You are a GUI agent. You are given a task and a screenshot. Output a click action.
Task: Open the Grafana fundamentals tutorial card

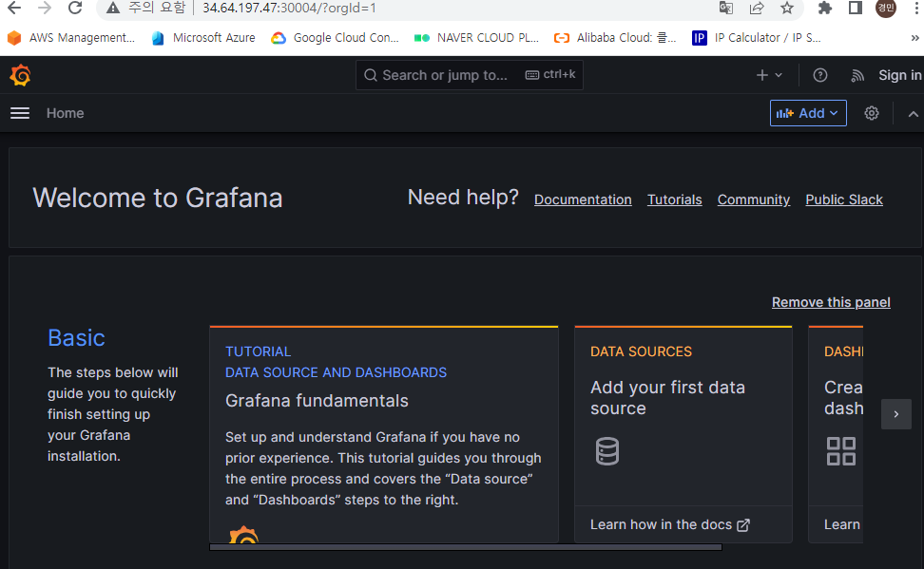[384, 434]
